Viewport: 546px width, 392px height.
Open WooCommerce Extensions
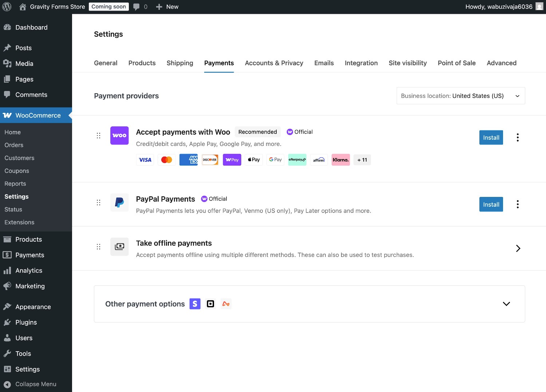click(x=19, y=222)
